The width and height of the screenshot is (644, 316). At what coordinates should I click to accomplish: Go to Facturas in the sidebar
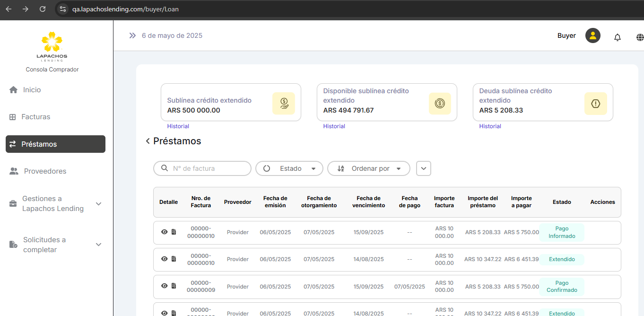pos(35,117)
